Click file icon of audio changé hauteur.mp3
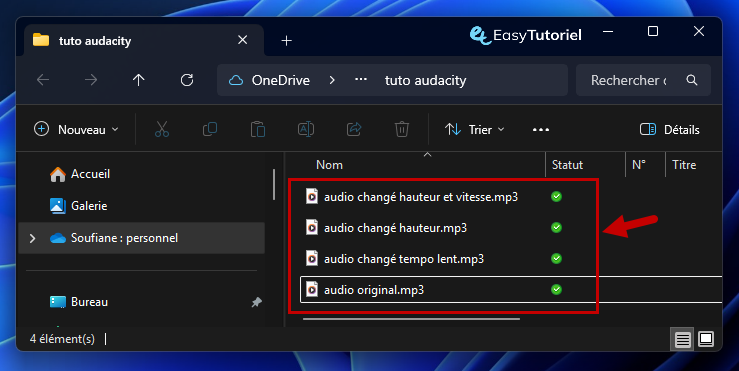739x371 pixels. [312, 228]
